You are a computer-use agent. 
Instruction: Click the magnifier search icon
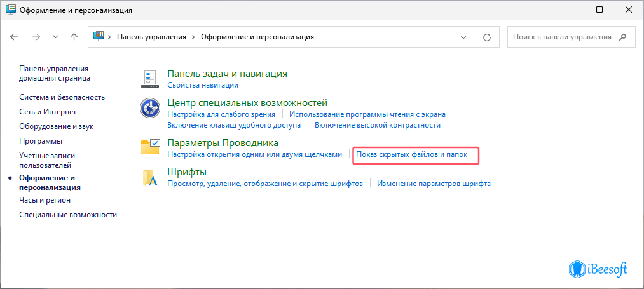coord(624,37)
